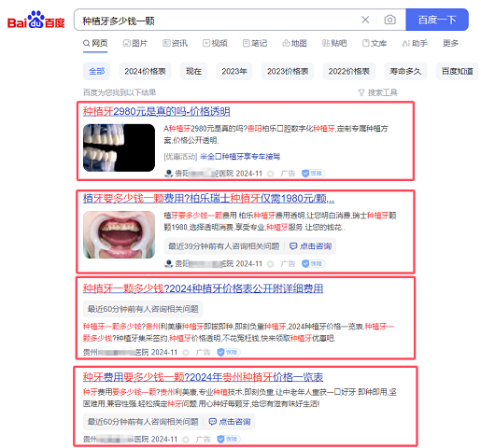Image resolution: width=481 pixels, height=448 pixels.
Task: Filter by 百度知道 chip
Action: pyautogui.click(x=457, y=71)
